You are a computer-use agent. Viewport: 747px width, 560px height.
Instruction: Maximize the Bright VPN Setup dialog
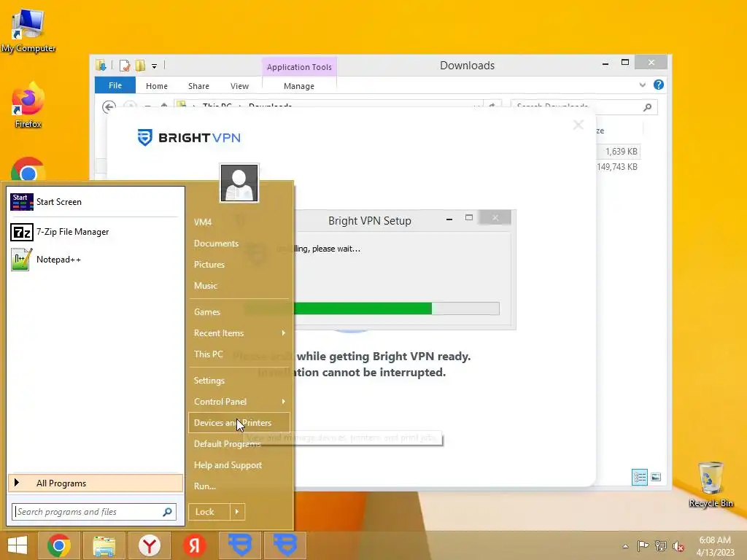tap(469, 218)
